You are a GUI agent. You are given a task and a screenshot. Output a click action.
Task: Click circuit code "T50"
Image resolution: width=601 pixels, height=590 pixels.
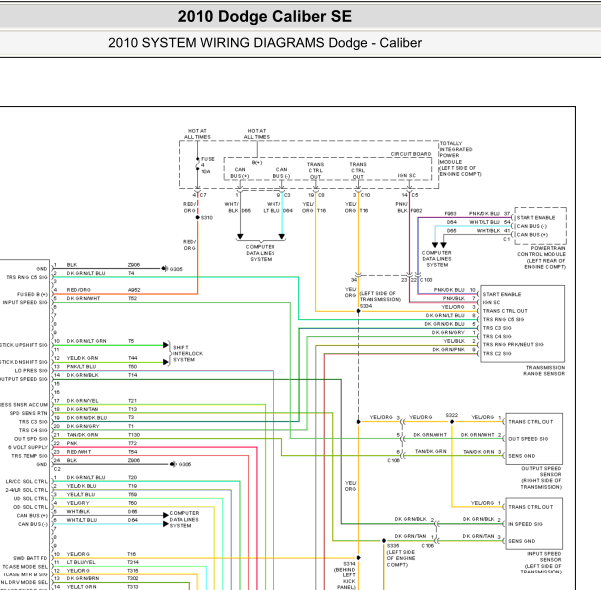[132, 366]
